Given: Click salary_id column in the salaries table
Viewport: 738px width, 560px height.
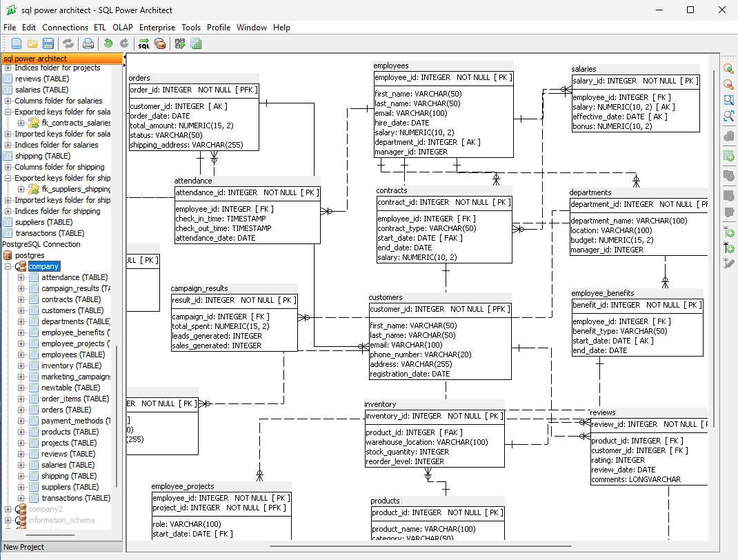Looking at the screenshot, I should [635, 81].
